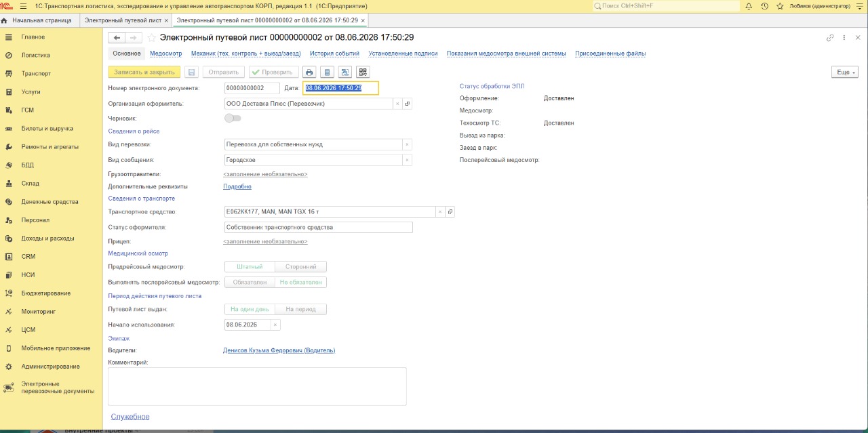868x433 pixels.
Task: Click the QR code icon in the toolbar
Action: (362, 72)
